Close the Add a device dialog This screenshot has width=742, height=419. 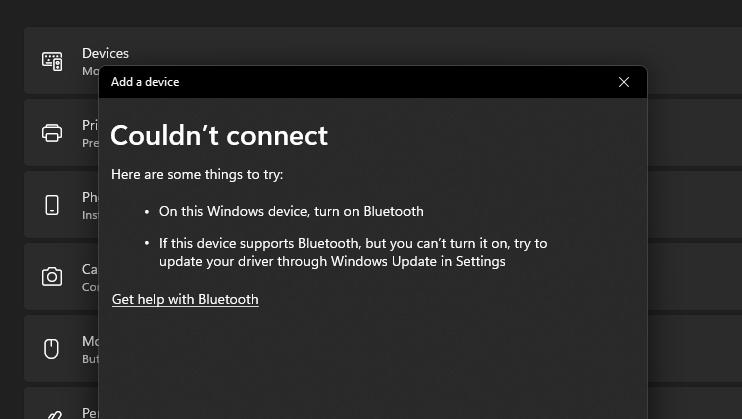click(624, 82)
